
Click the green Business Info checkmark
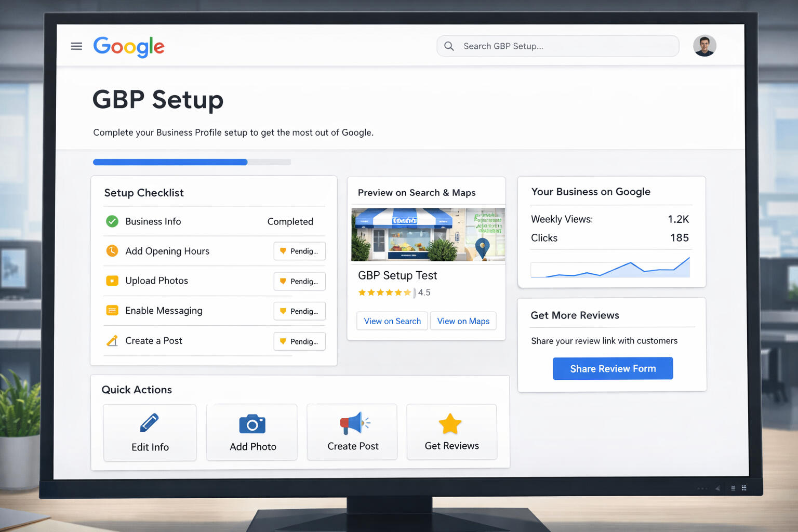(x=112, y=221)
